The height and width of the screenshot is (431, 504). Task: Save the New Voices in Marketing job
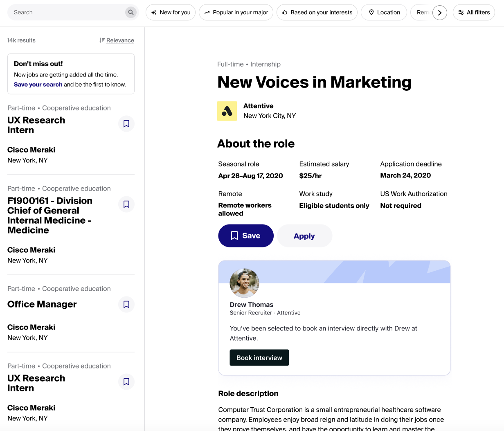[x=245, y=236]
